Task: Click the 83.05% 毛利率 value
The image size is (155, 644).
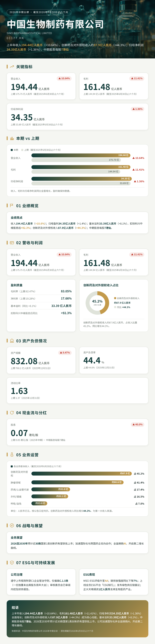Action: point(66,291)
